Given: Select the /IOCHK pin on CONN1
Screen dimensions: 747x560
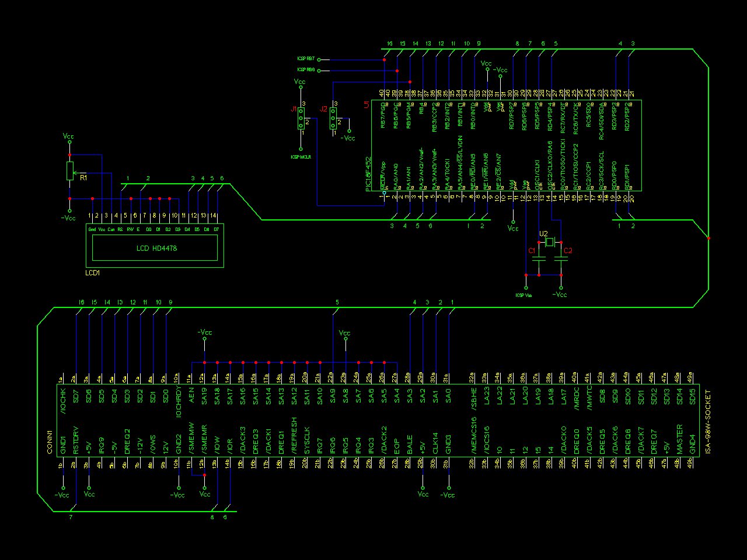Looking at the screenshot, I should coord(63,400).
